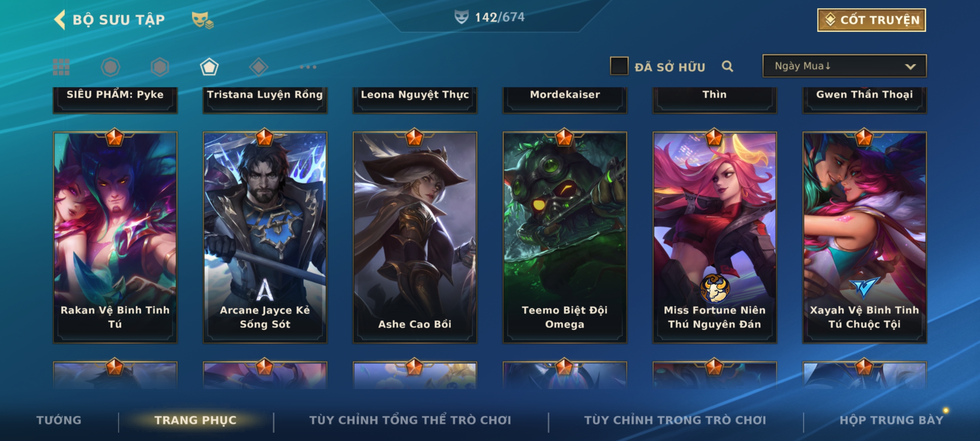Open the Arcane Jayce Kẻ Sống Sót skin
The width and height of the screenshot is (980, 441).
point(265,237)
